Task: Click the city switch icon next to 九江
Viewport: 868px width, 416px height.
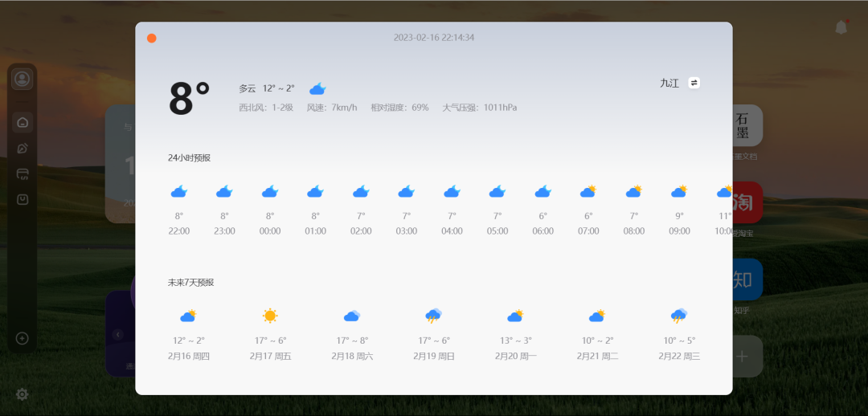Action: 694,83
